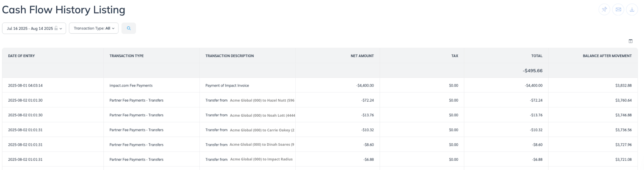Click the -$8.60 value in Net Amount column
The image size is (644, 170).
pyautogui.click(x=368, y=144)
